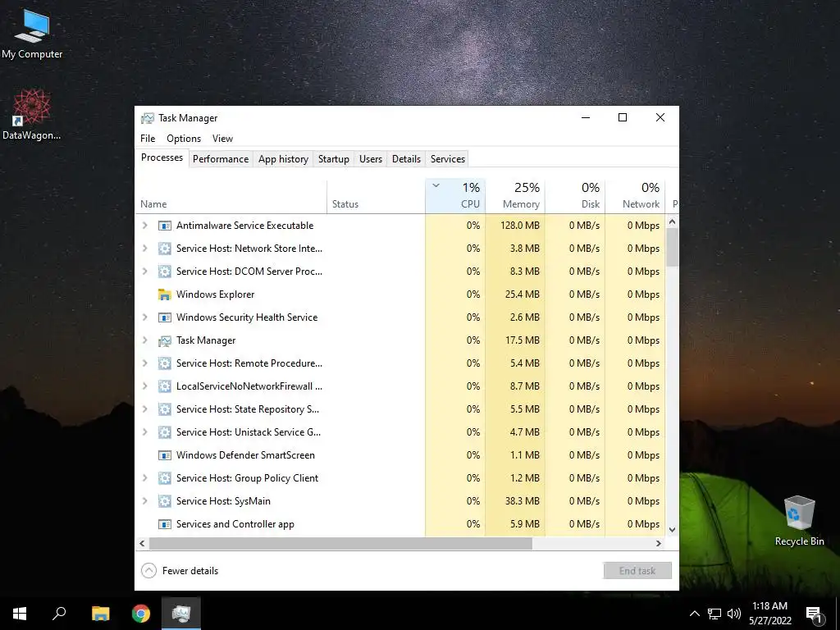Select the Windows Explorer folder icon in the list

[x=164, y=294]
